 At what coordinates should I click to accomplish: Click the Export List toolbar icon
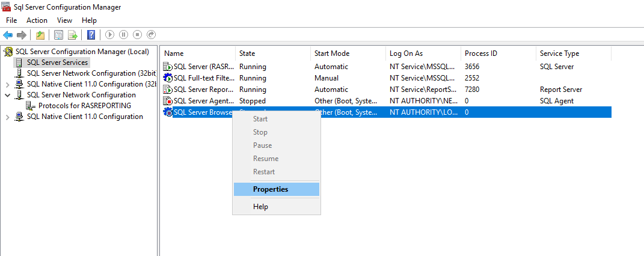[x=73, y=35]
